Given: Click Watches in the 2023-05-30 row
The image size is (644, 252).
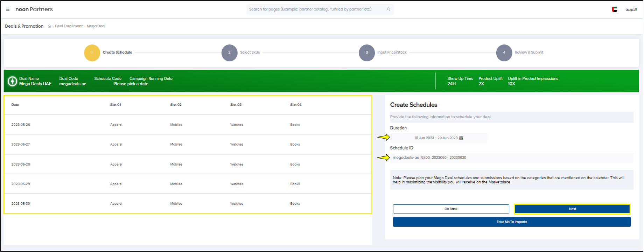Looking at the screenshot, I should [237, 203].
